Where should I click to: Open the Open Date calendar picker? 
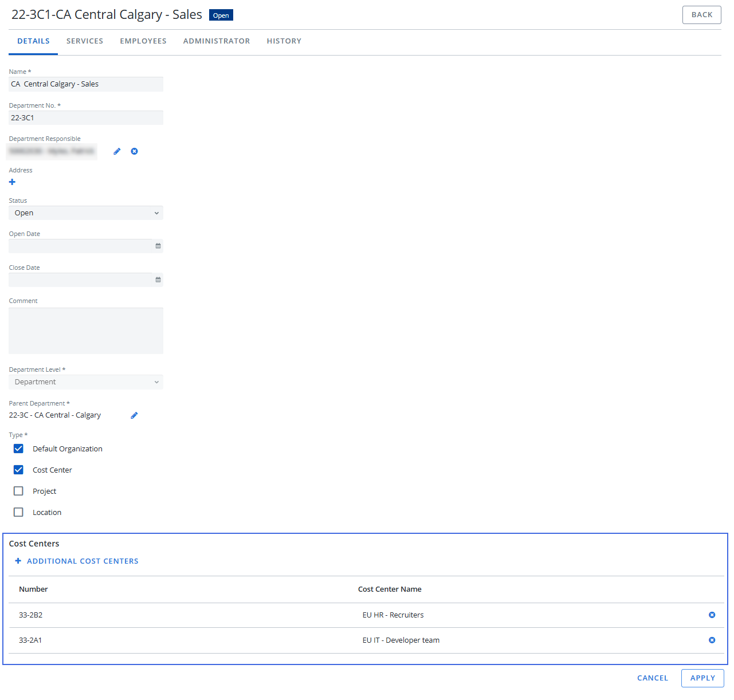point(158,246)
